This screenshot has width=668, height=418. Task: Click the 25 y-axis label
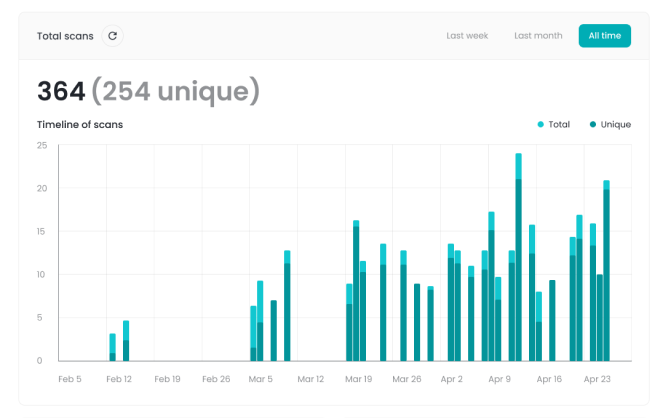[x=41, y=145]
